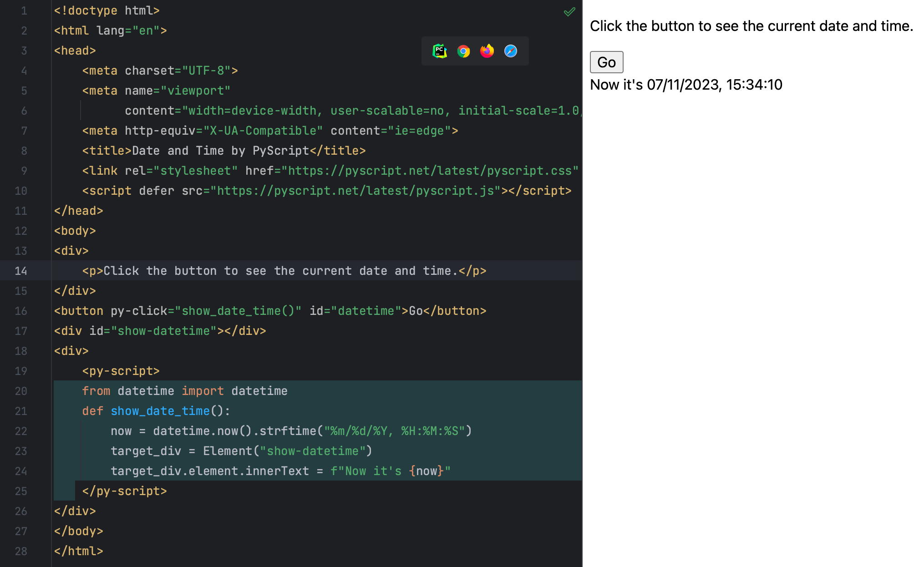Open the page preview in Firefox
The width and height of the screenshot is (924, 567).
[x=487, y=51]
